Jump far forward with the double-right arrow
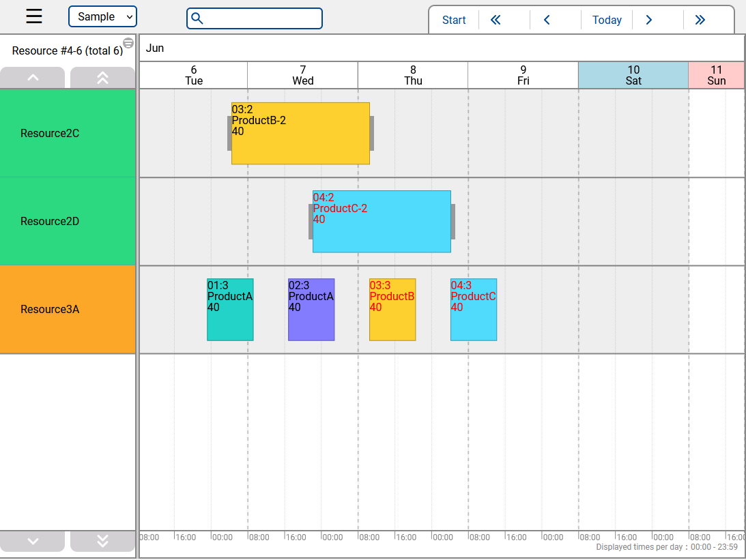Screen dimensions: 746x560 click(x=700, y=20)
